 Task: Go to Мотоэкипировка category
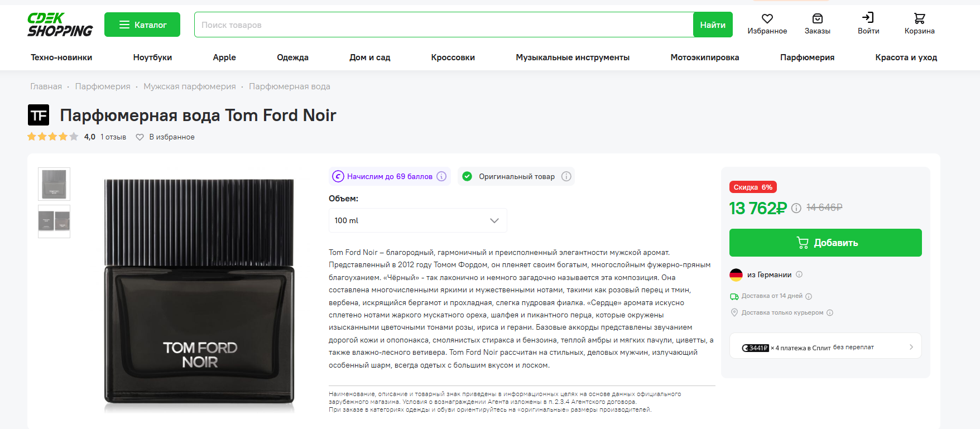705,57
